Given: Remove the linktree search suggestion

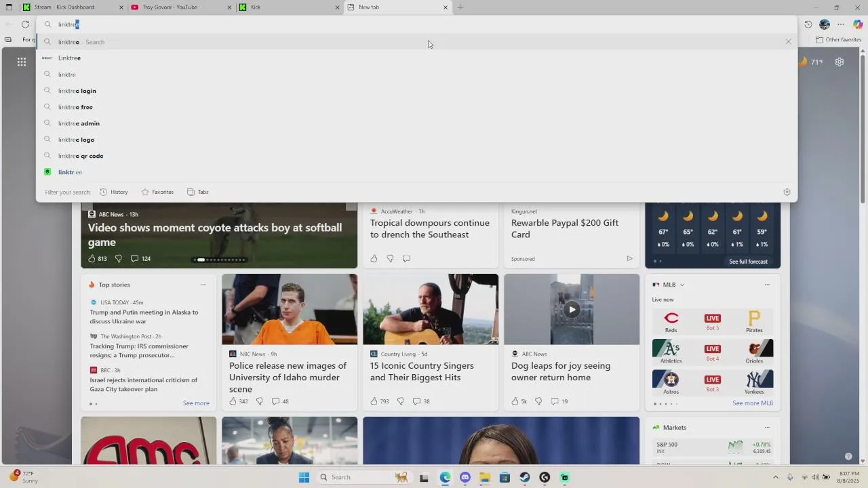Looking at the screenshot, I should tap(788, 42).
